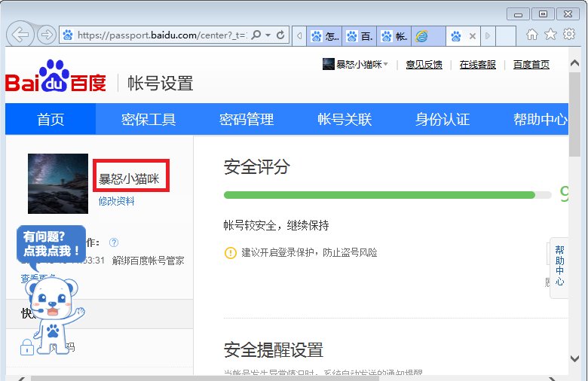Switch to the tab labeled '帐.'
The image size is (588, 381).
[x=394, y=36]
